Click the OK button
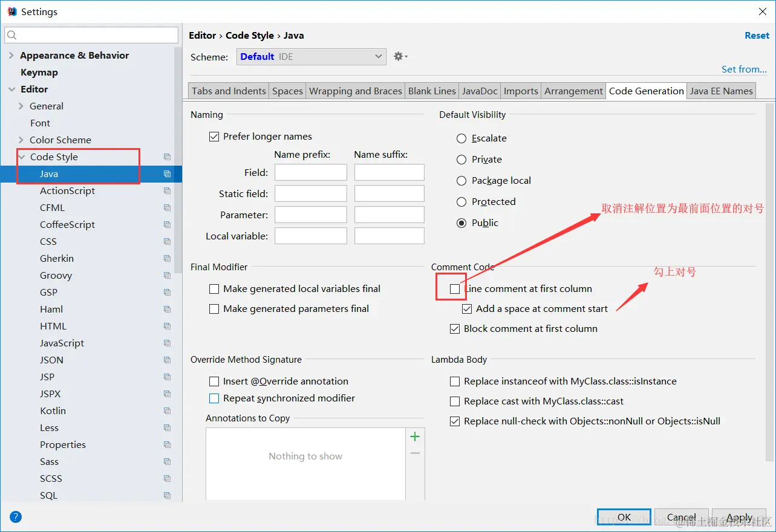This screenshot has height=532, width=776. coord(624,517)
